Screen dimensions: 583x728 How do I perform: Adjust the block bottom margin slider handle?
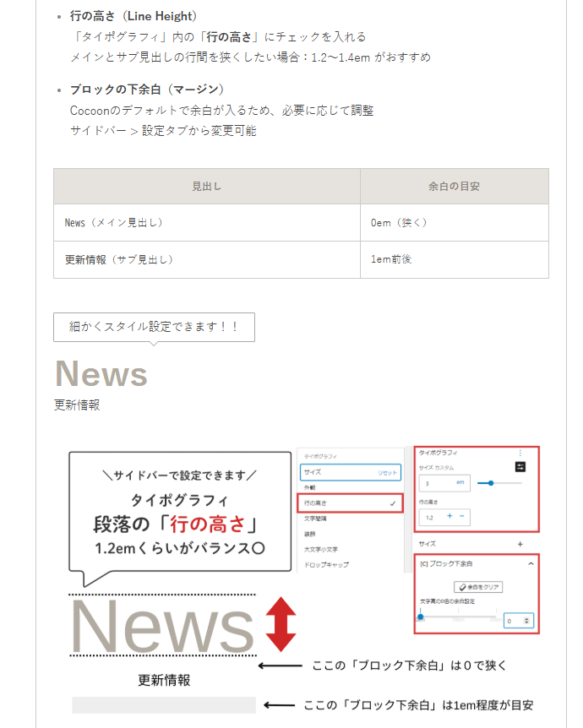click(421, 617)
